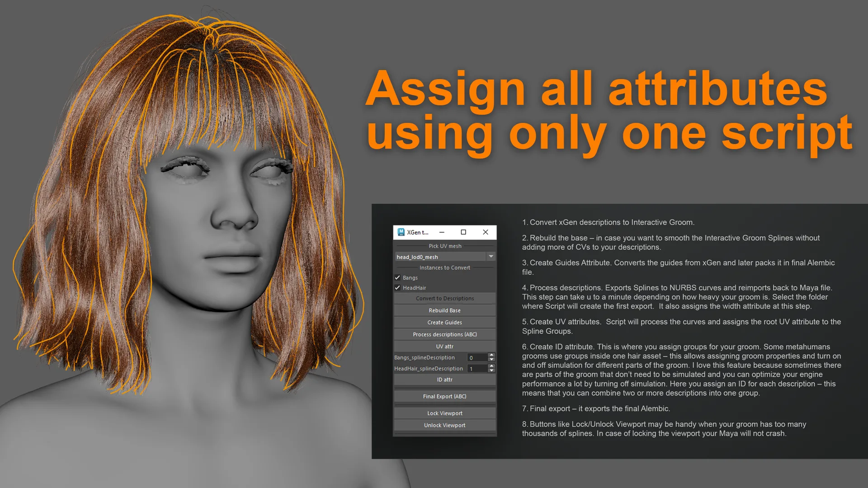Screen dimensions: 868x488
Task: Click the Final Export ABC icon
Action: pos(444,396)
